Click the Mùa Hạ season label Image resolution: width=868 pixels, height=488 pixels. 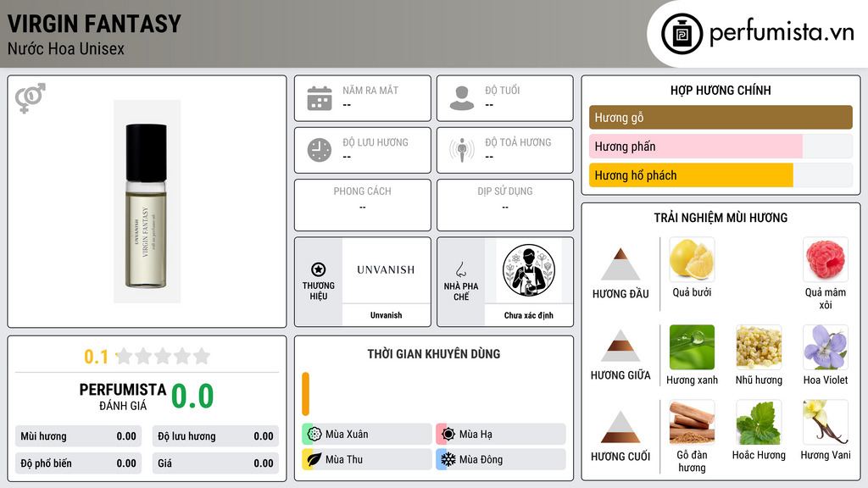pos(476,435)
